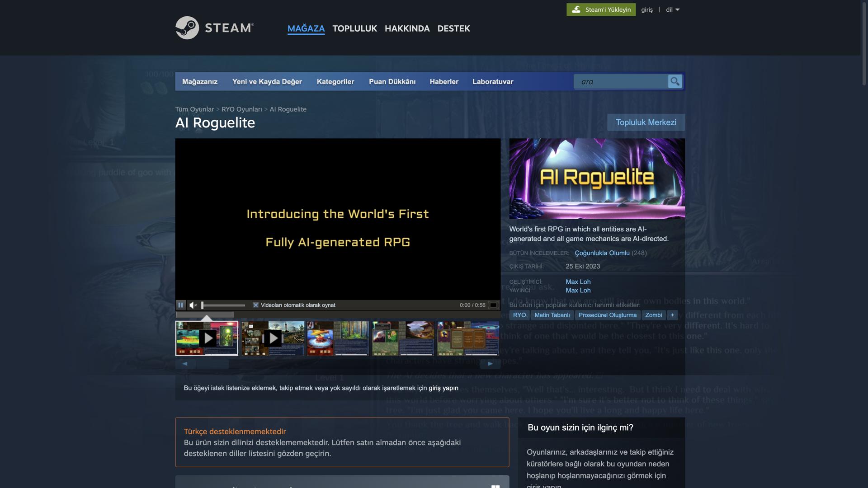Switch the video to fullscreen
This screenshot has height=488, width=868.
494,305
